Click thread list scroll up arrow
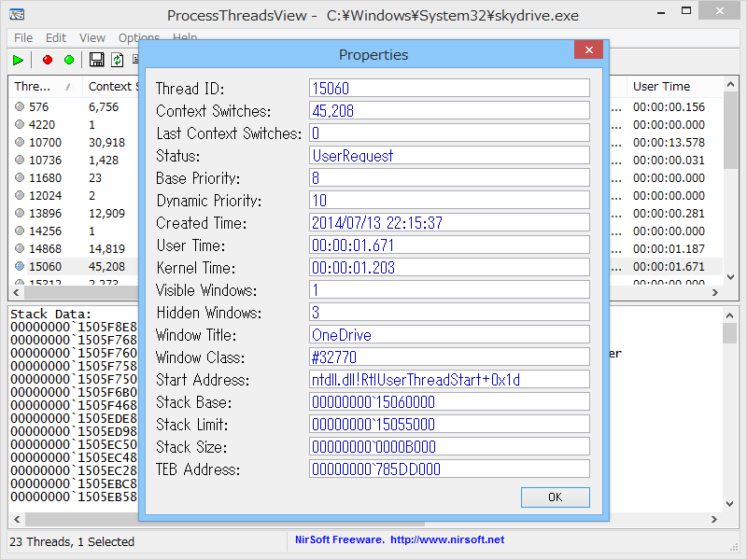The height and width of the screenshot is (560, 747). [730, 84]
